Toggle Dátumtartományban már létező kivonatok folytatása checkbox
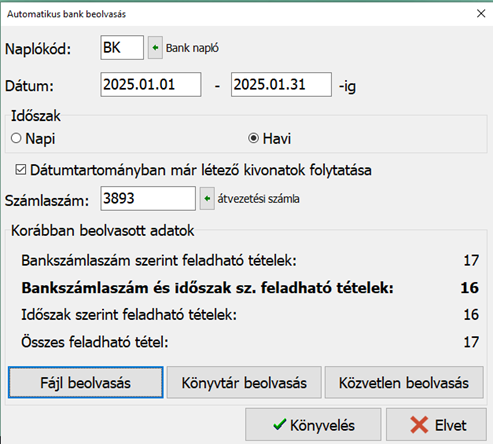Screen dimensions: 493x444 pyautogui.click(x=20, y=170)
